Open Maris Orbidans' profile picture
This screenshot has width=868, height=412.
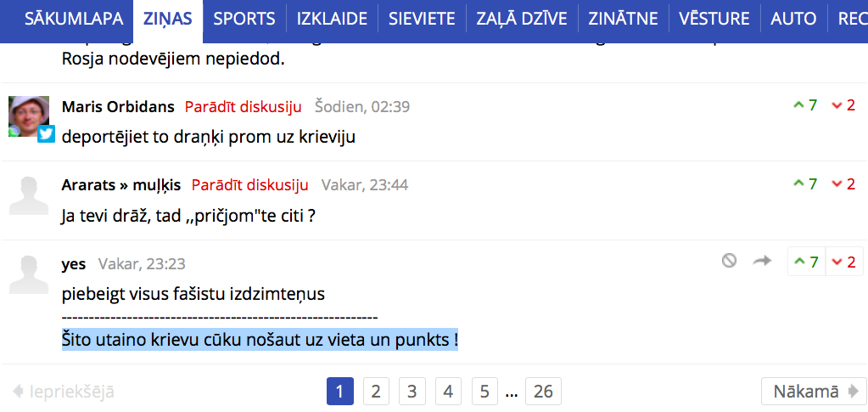(x=29, y=116)
